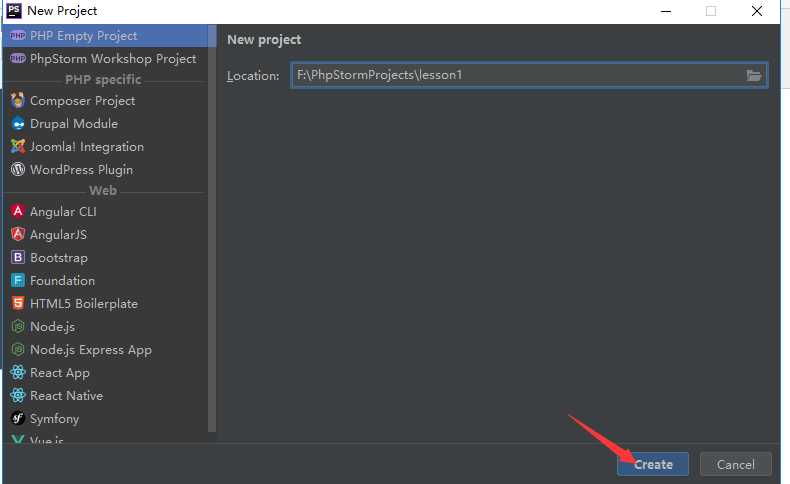Select "AngularJS" text
Image resolution: width=790 pixels, height=484 pixels.
click(x=58, y=235)
